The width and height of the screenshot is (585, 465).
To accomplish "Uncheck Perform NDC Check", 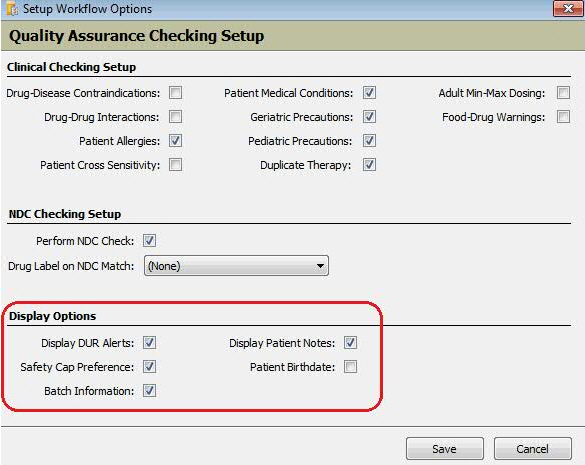I will click(149, 241).
